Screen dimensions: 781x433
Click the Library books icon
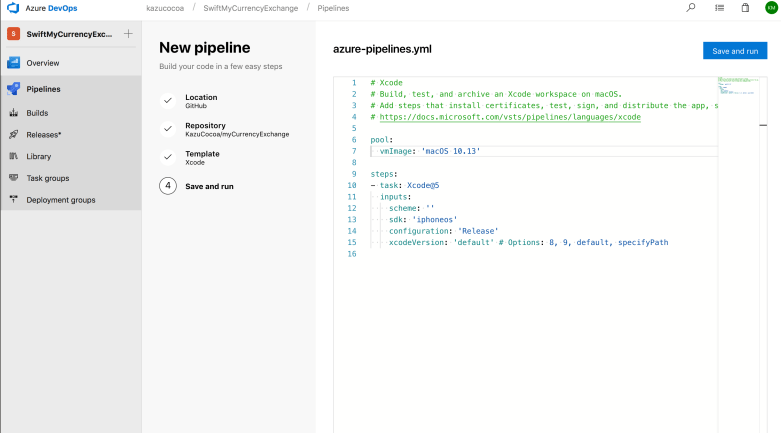(13, 156)
